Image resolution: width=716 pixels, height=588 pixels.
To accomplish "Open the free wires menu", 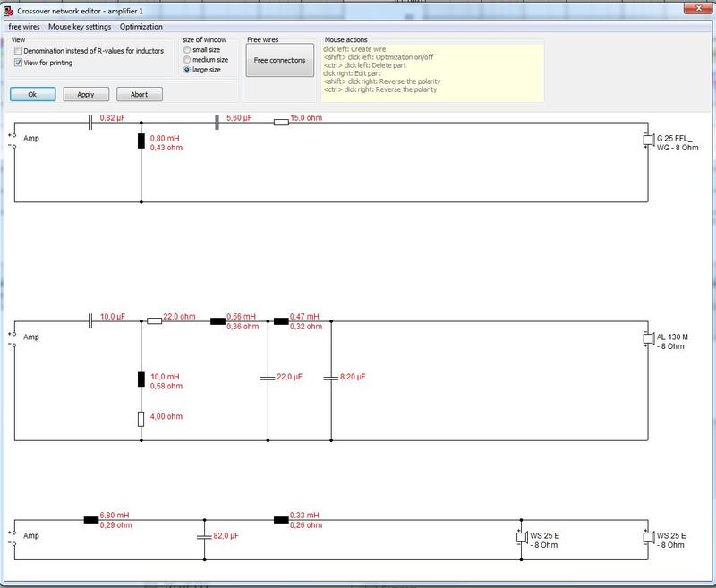I will click(24, 27).
